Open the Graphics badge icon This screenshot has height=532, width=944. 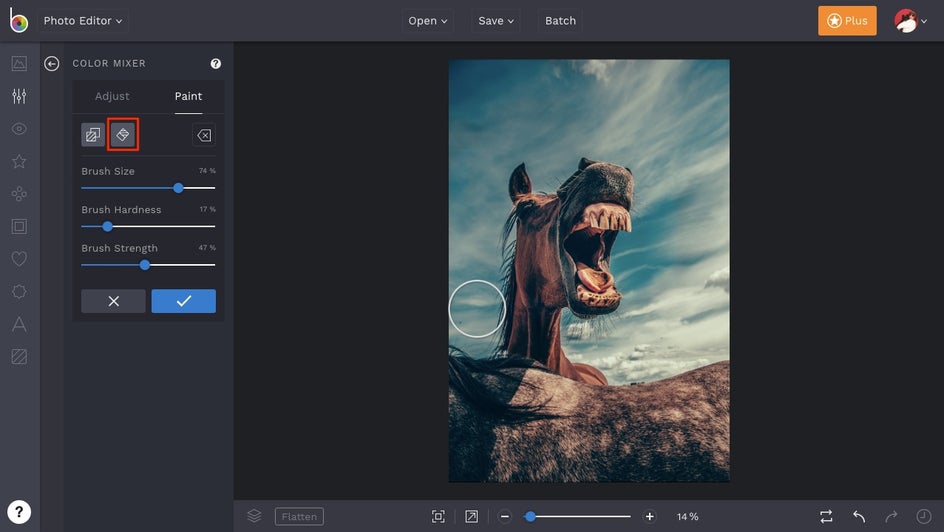click(x=19, y=291)
